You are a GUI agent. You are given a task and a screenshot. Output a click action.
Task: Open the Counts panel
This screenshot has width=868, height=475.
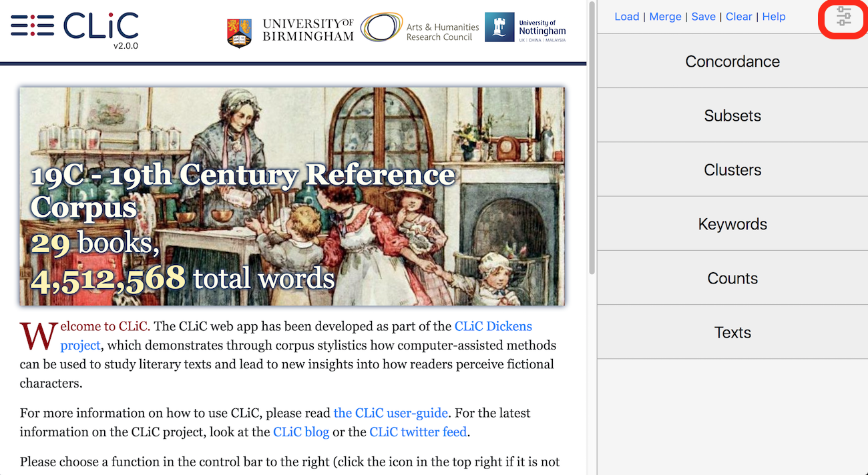(732, 278)
